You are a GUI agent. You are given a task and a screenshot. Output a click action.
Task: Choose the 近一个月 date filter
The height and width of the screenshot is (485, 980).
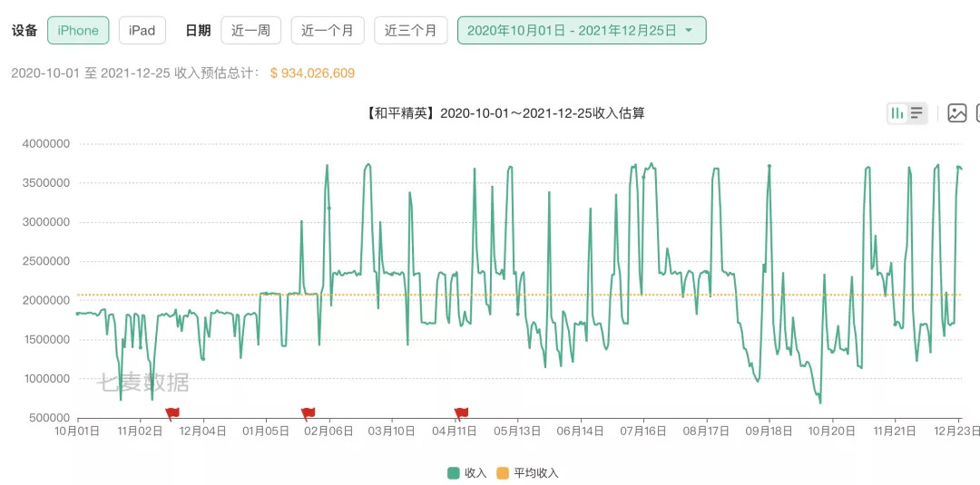click(x=328, y=30)
